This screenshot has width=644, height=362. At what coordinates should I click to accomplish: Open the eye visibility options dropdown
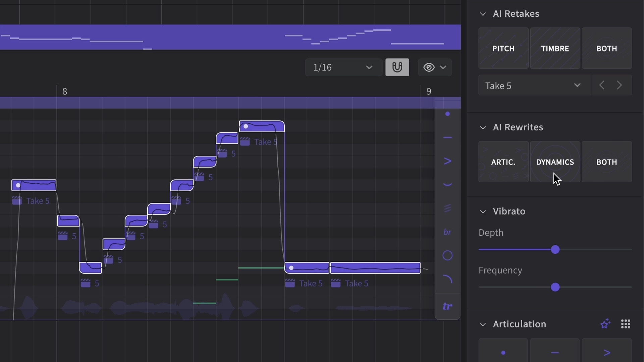pyautogui.click(x=435, y=67)
